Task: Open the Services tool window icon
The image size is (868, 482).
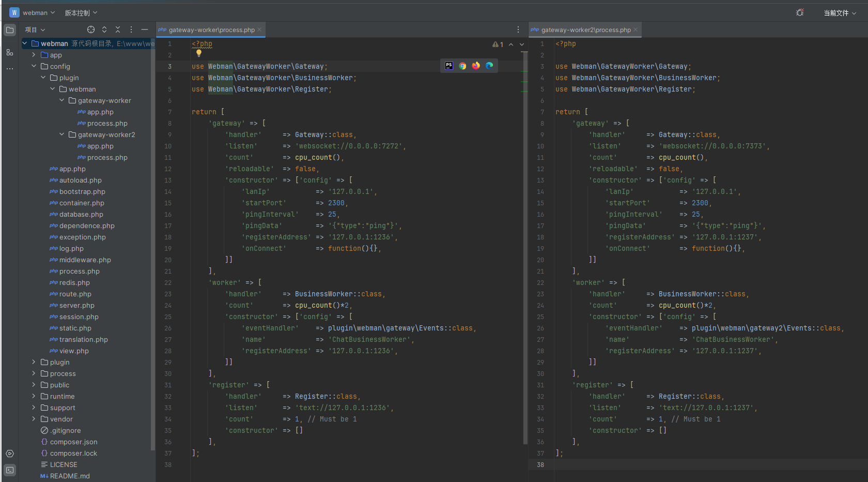Action: pyautogui.click(x=10, y=454)
